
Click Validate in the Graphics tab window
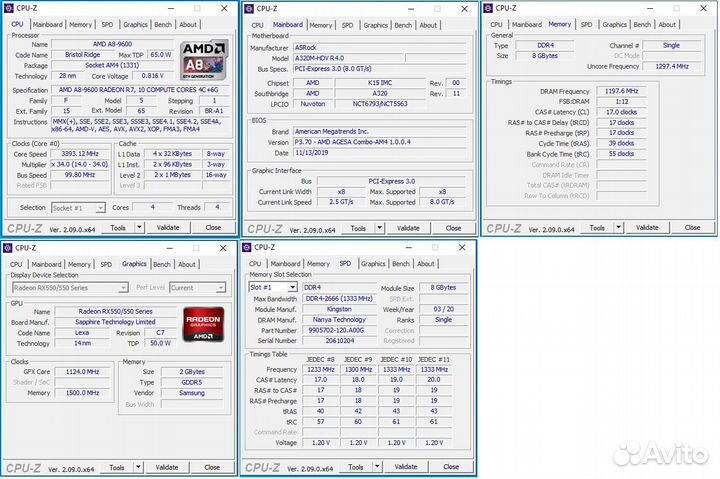click(x=167, y=467)
